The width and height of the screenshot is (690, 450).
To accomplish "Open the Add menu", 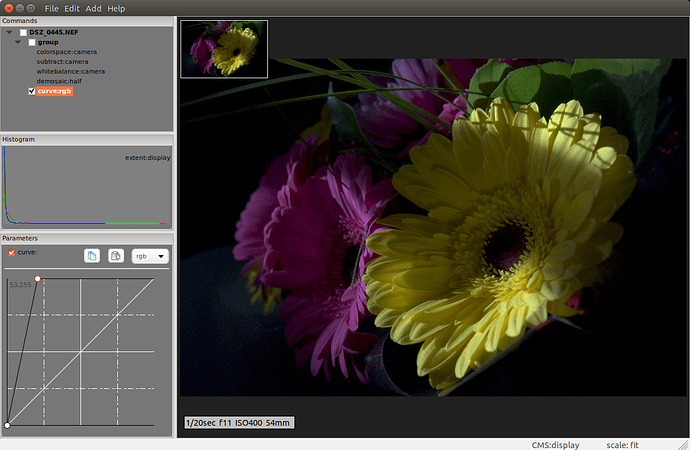I will [93, 8].
